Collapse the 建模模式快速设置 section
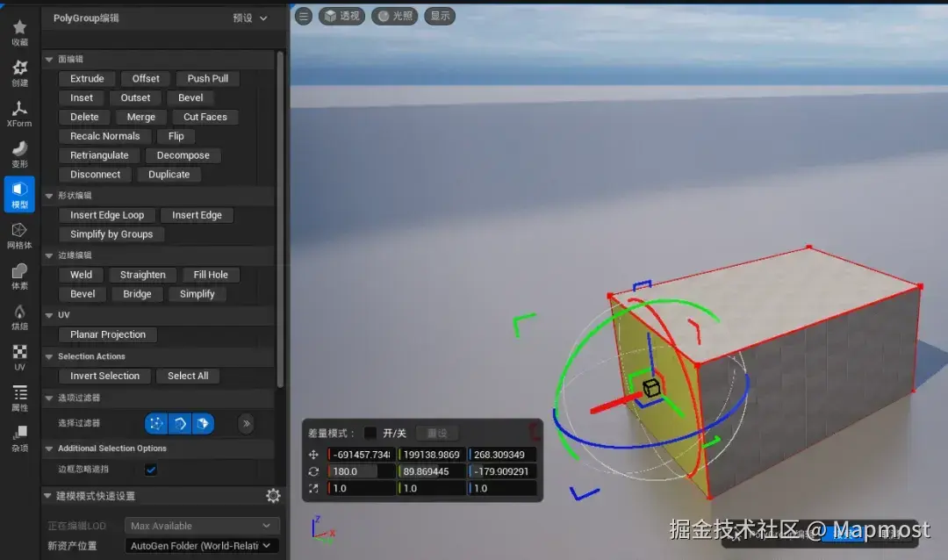 point(47,496)
